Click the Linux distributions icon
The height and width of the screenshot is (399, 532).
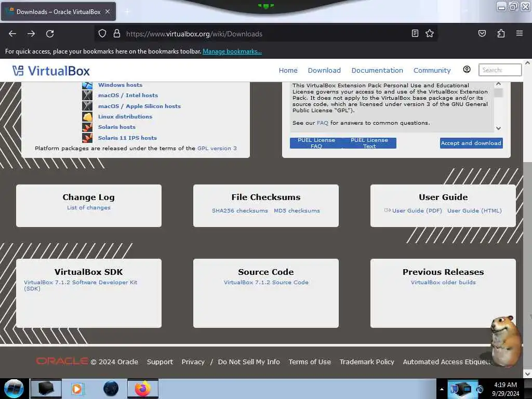pyautogui.click(x=87, y=116)
